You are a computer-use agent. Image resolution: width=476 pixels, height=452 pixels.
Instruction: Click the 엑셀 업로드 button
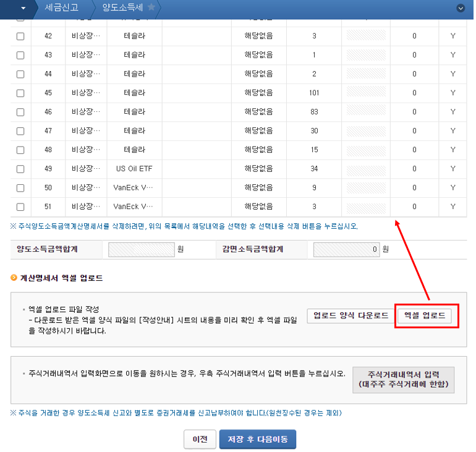[x=425, y=316]
